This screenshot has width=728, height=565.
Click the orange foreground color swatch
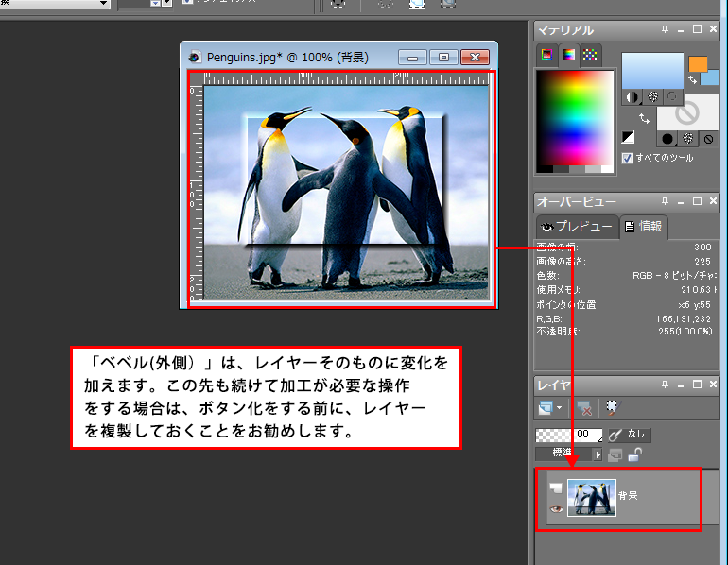698,64
